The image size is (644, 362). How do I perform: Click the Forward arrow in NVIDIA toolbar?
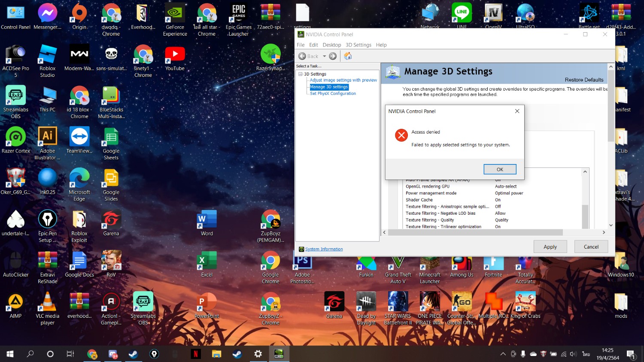333,56
